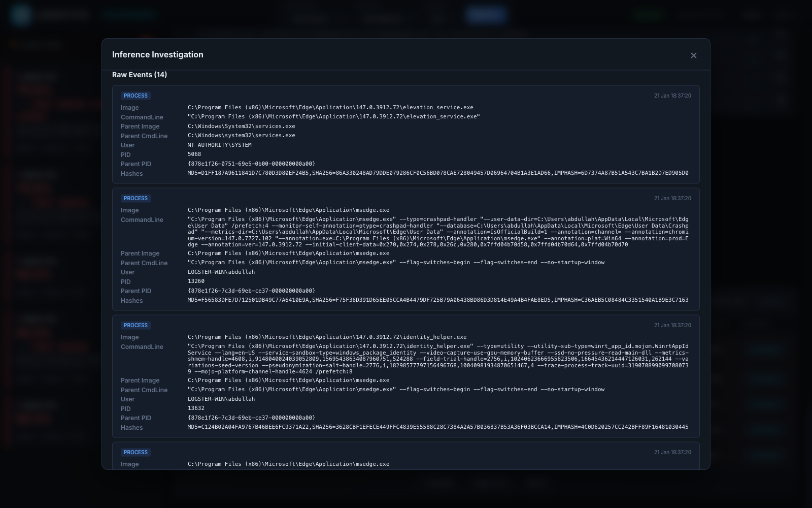Click PID value 5068
This screenshot has width=812, height=508.
[194, 154]
